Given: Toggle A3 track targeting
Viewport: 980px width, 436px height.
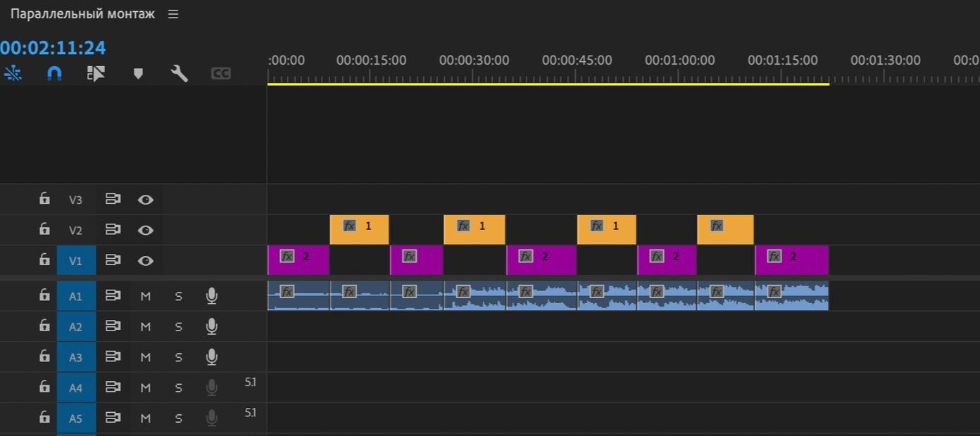Looking at the screenshot, I should [75, 357].
